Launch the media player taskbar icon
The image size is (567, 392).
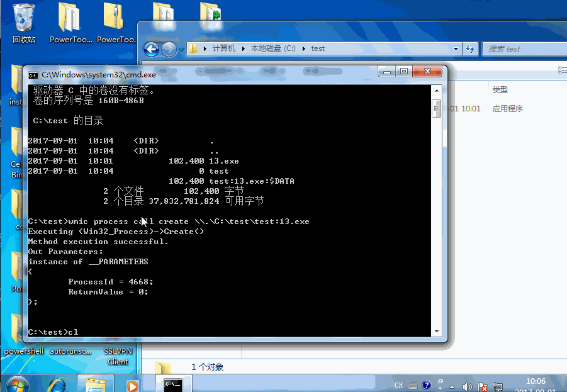133,384
